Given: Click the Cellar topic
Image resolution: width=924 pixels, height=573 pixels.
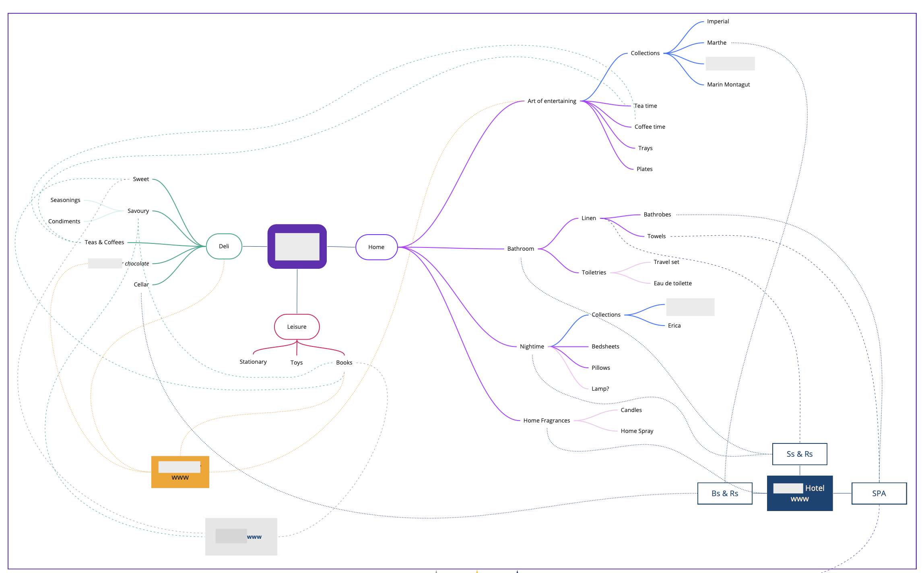Looking at the screenshot, I should (x=141, y=284).
